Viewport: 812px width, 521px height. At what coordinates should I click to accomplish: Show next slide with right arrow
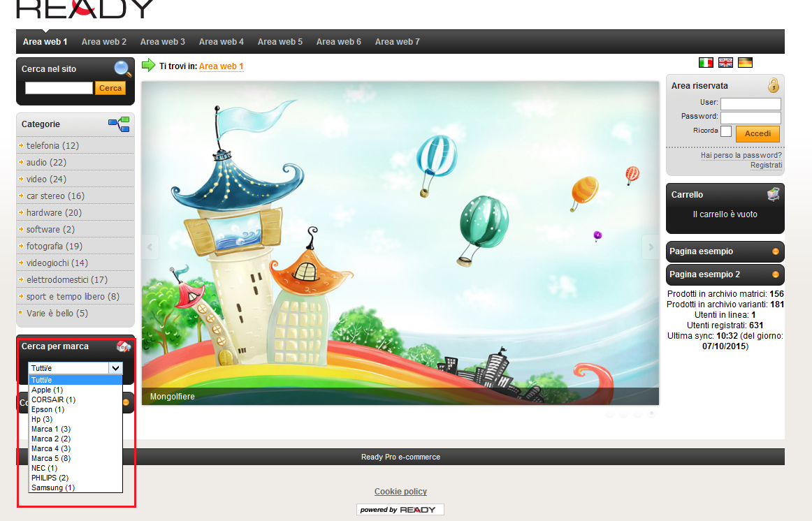point(651,247)
